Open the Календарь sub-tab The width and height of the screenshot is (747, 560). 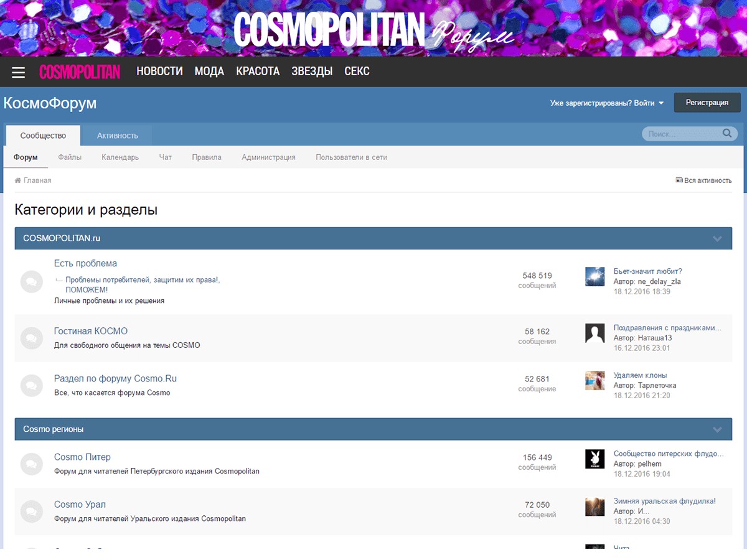tap(120, 157)
